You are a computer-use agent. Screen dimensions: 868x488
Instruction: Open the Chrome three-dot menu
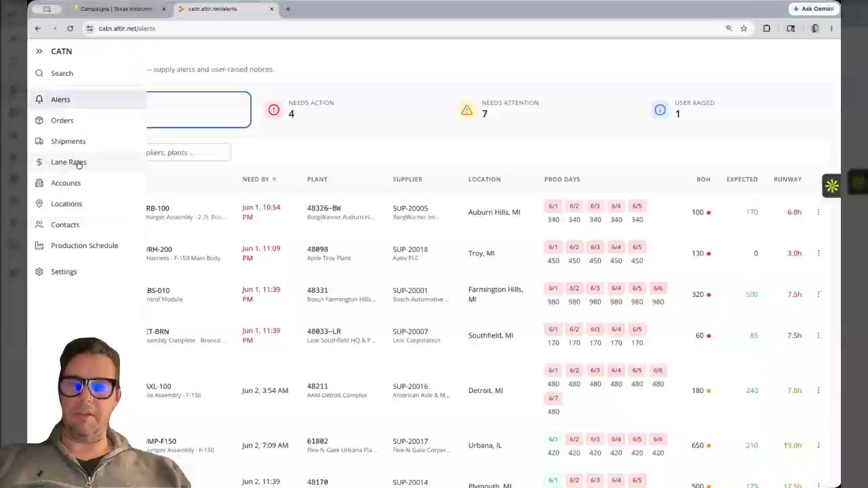click(831, 28)
